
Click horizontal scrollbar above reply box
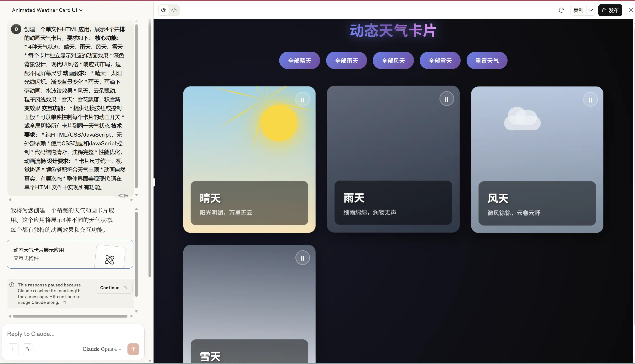coord(70,316)
